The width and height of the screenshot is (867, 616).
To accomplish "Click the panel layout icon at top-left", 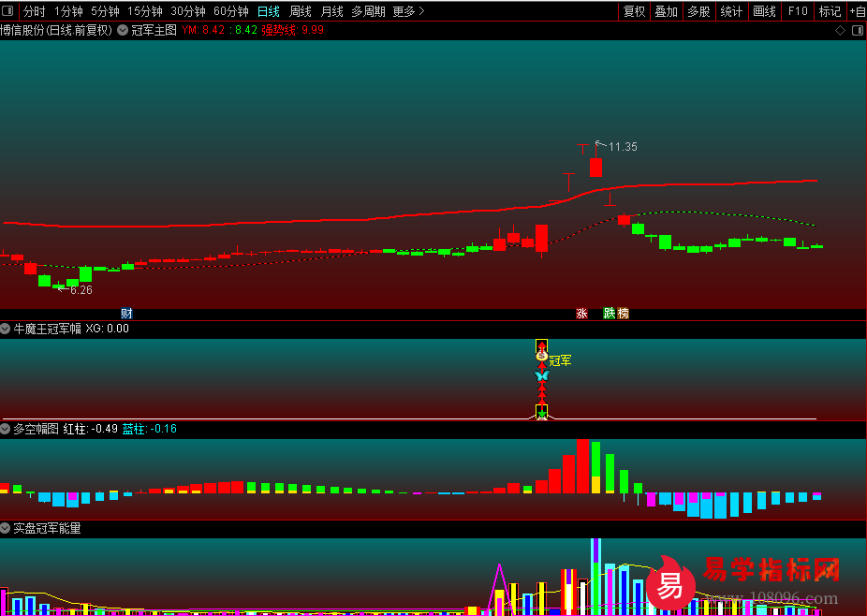I will [7, 10].
